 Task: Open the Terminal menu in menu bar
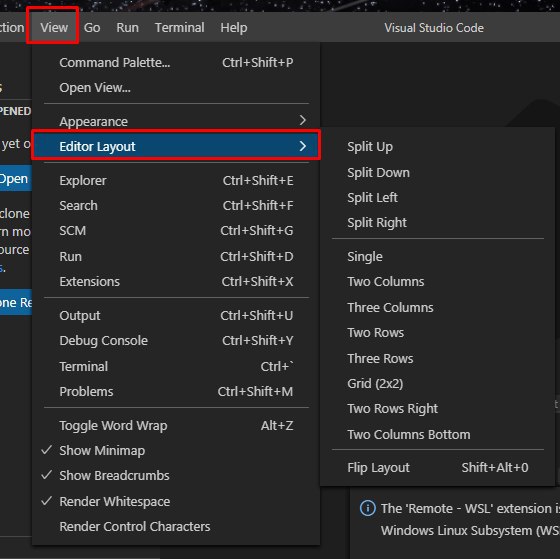[179, 28]
